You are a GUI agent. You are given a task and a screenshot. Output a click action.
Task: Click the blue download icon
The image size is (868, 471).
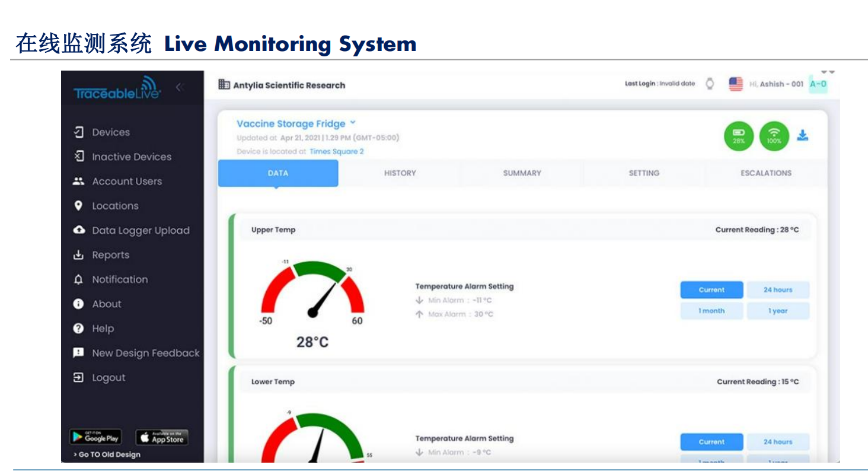[x=802, y=135]
